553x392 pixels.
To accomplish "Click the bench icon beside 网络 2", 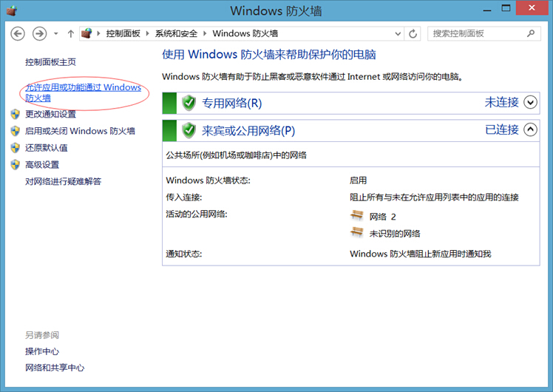I will click(356, 215).
